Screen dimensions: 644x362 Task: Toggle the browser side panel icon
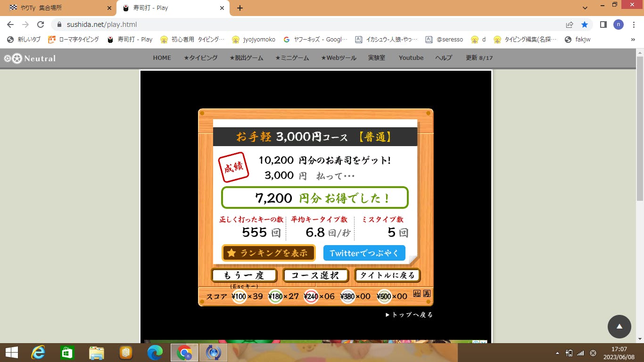click(603, 25)
